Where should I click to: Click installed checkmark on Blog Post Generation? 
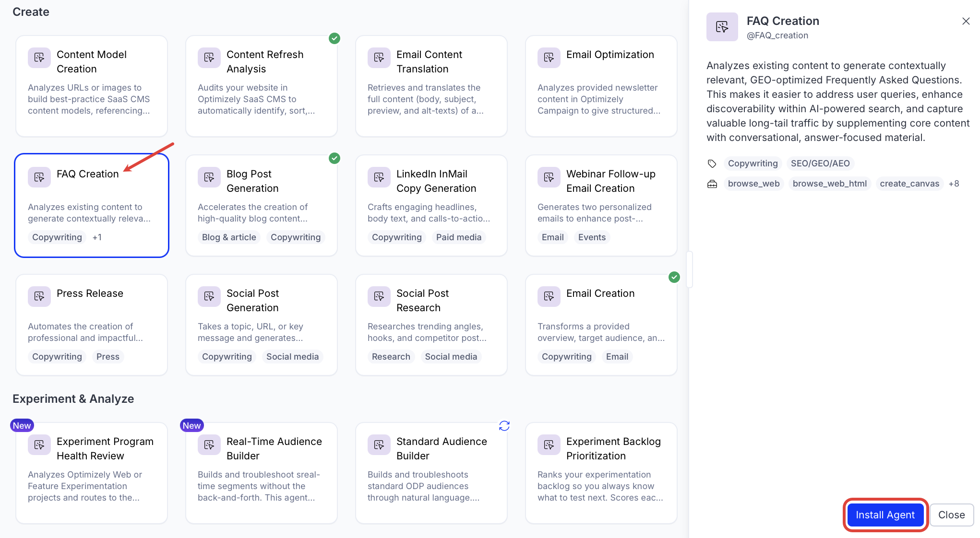tap(335, 158)
